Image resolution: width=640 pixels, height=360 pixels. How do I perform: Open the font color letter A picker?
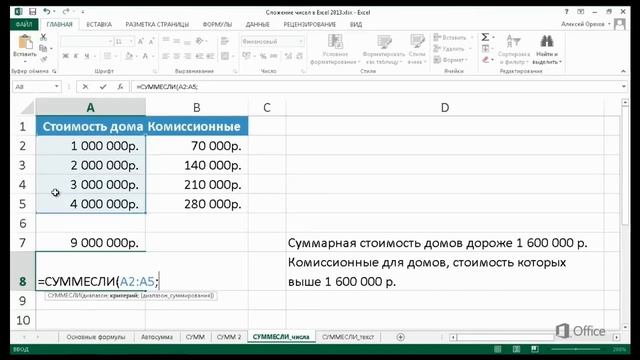click(144, 56)
